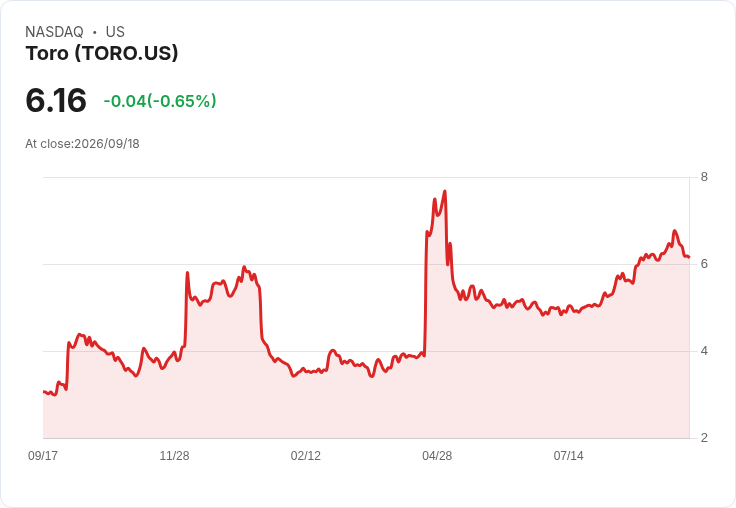This screenshot has width=736, height=508.
Task: Select the NASDAQ exchange label
Action: click(54, 32)
